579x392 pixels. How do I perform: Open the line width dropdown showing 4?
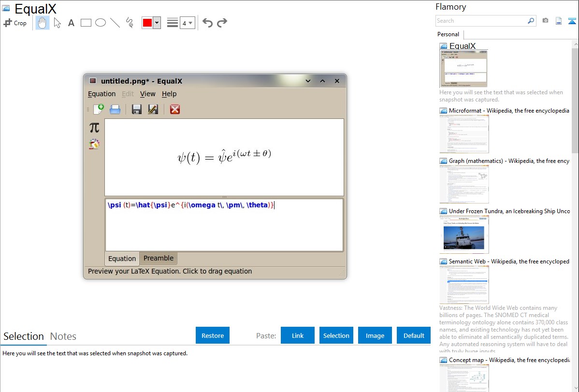tap(188, 23)
